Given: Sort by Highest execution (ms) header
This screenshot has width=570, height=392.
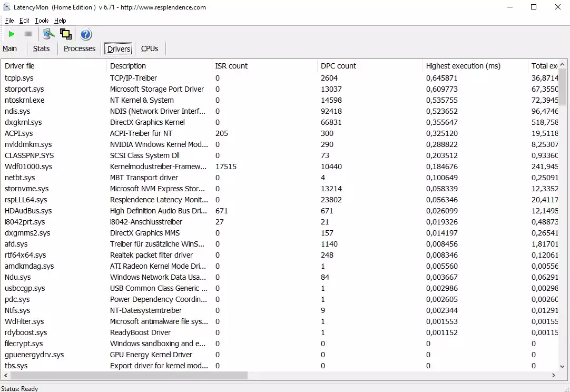Looking at the screenshot, I should click(476, 66).
